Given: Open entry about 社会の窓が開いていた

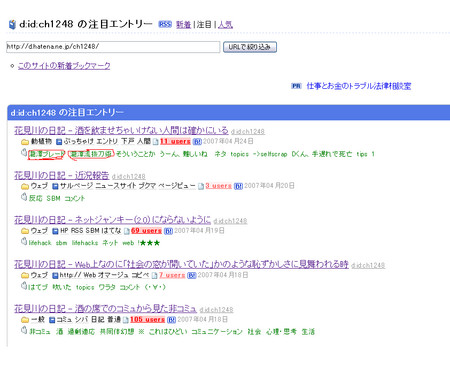Looking at the screenshot, I should [181, 264].
